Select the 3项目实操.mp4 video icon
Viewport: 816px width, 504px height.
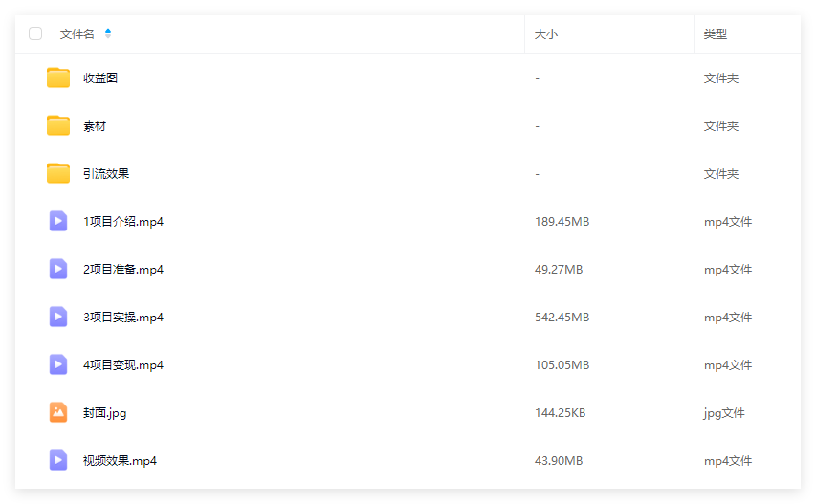(58, 317)
